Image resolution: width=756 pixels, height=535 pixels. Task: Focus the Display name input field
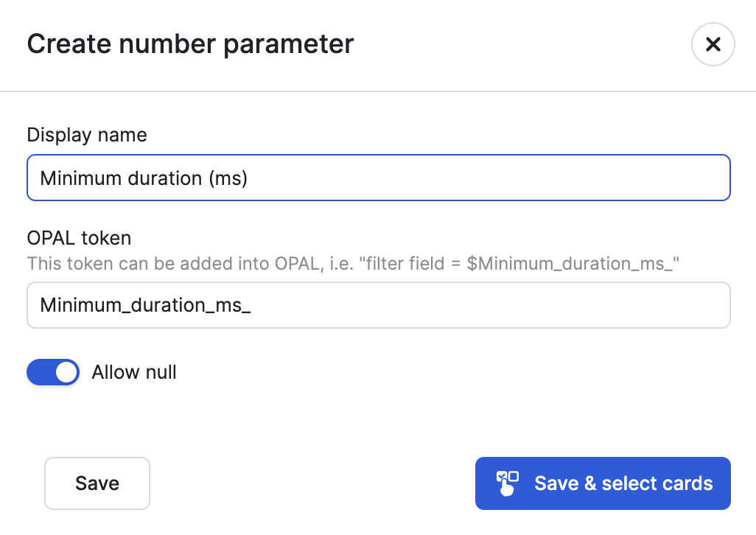point(379,178)
